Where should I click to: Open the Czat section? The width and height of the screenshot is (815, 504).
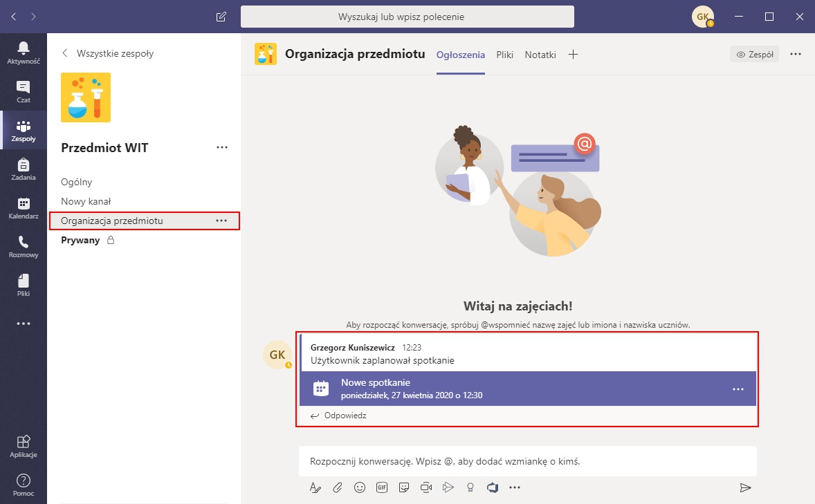point(24,92)
